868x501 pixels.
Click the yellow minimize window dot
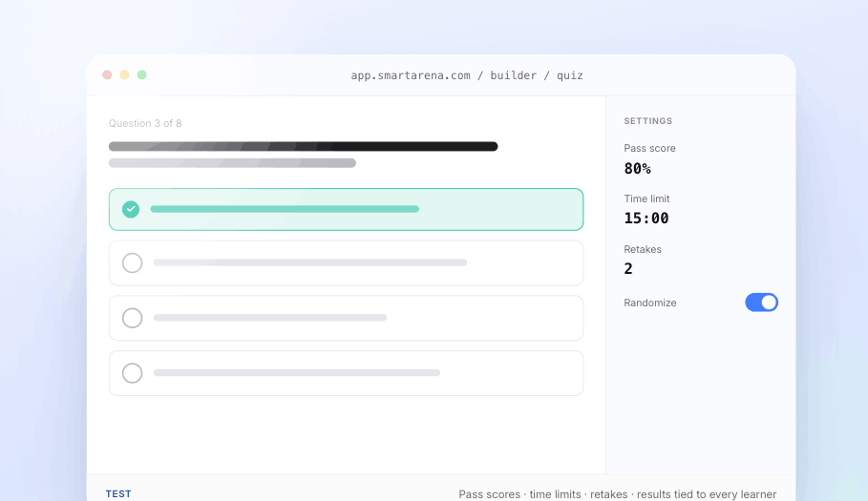(124, 74)
